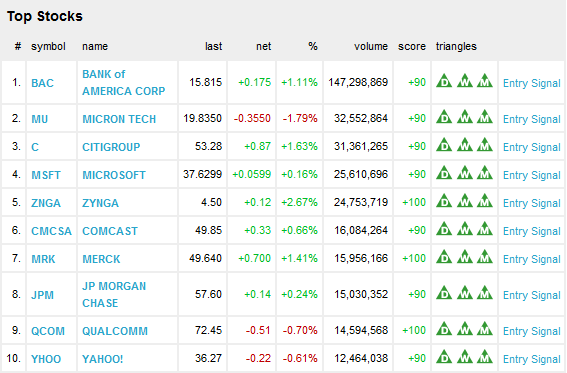Click the monthly triangle icon for MU

click(x=485, y=117)
